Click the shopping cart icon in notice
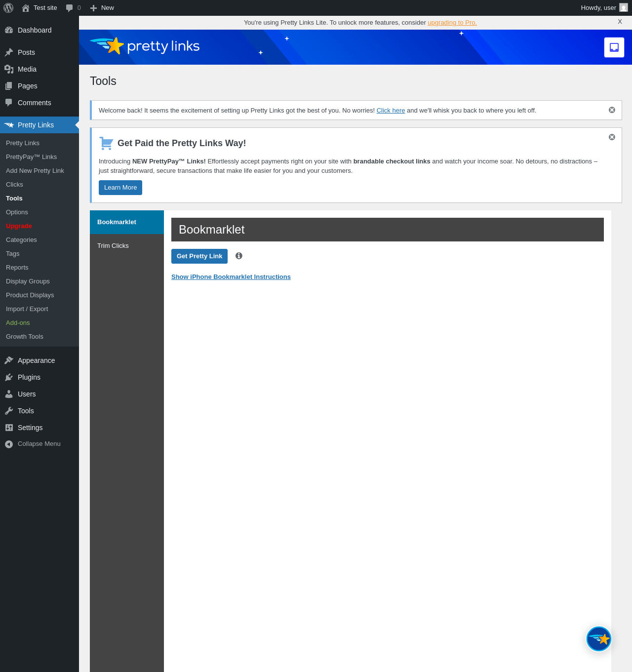Screen dimensions: 632x672 click(x=106, y=143)
